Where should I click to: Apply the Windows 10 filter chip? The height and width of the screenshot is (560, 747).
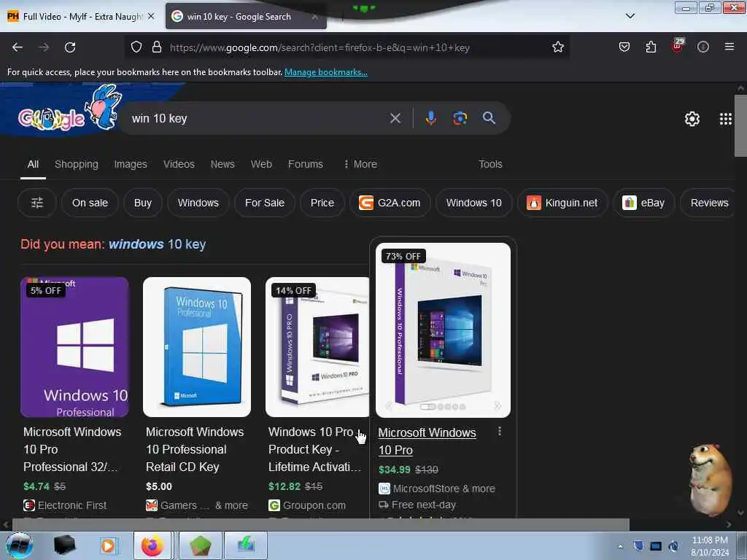click(x=474, y=203)
